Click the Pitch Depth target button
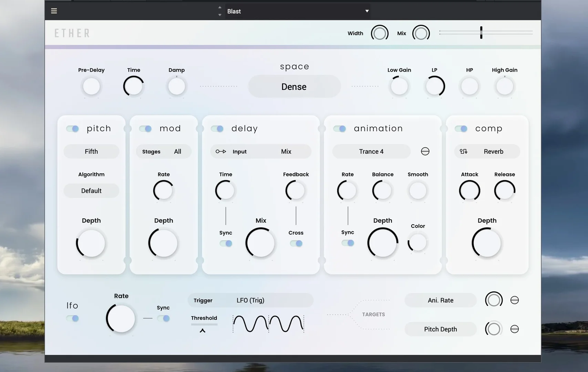The image size is (588, 372). 440,329
